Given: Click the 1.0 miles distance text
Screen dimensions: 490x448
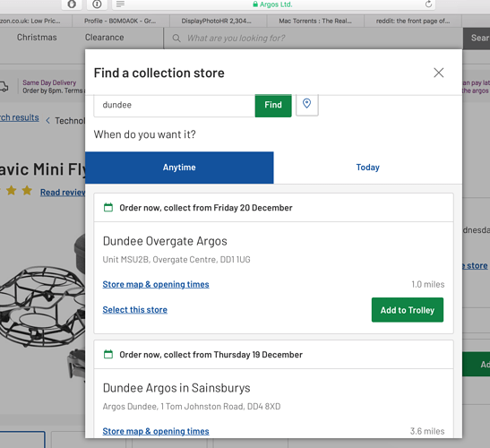Looking at the screenshot, I should [x=428, y=284].
